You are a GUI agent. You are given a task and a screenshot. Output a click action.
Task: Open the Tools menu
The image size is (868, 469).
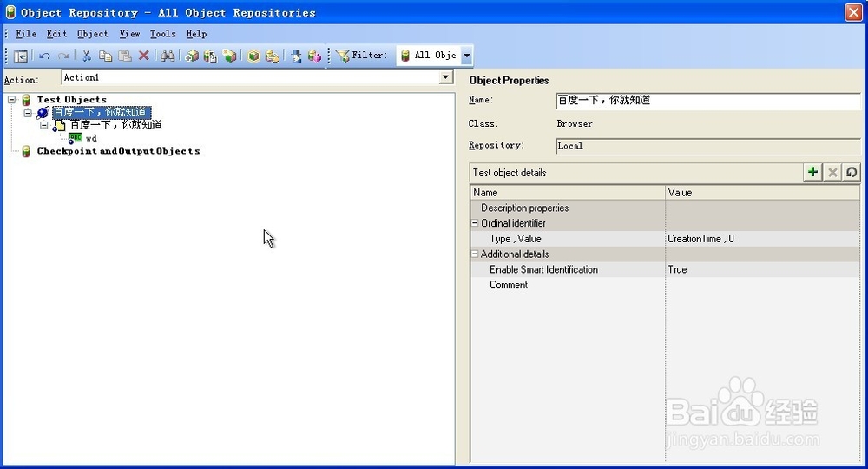tap(163, 34)
